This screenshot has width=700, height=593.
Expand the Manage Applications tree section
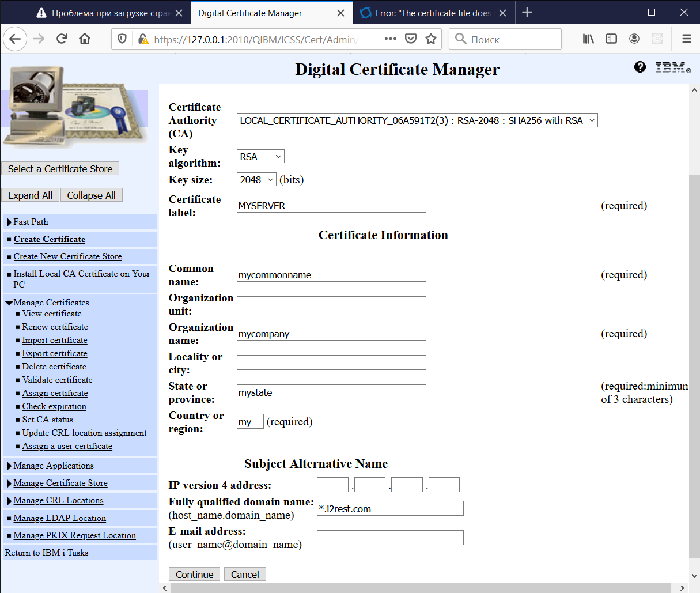pyautogui.click(x=10, y=466)
